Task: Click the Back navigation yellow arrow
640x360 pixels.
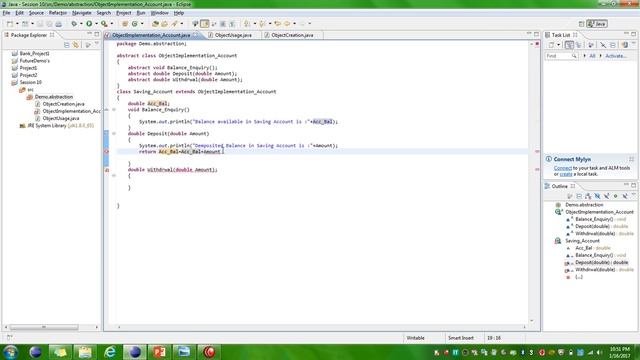Action: [287, 24]
